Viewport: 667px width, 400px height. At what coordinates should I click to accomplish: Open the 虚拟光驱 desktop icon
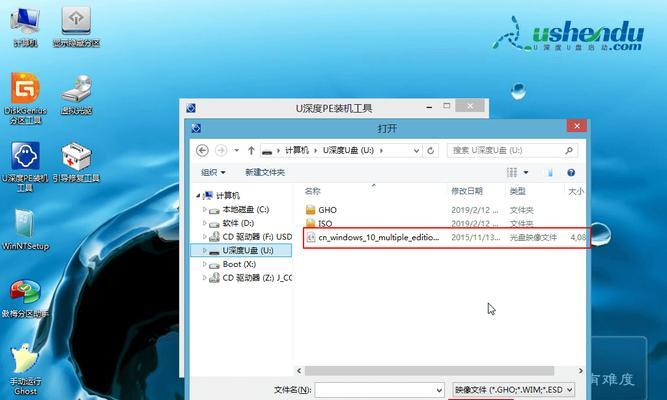coord(76,95)
